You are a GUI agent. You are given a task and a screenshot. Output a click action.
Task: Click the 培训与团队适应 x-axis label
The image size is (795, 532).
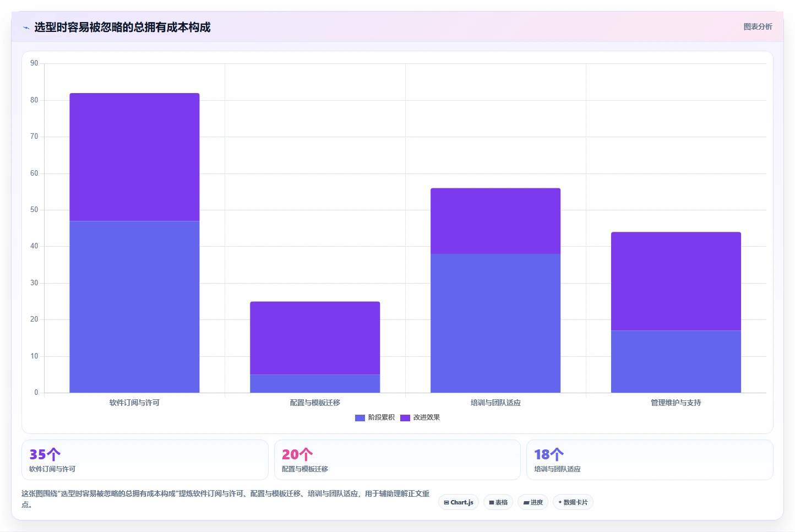(x=495, y=403)
